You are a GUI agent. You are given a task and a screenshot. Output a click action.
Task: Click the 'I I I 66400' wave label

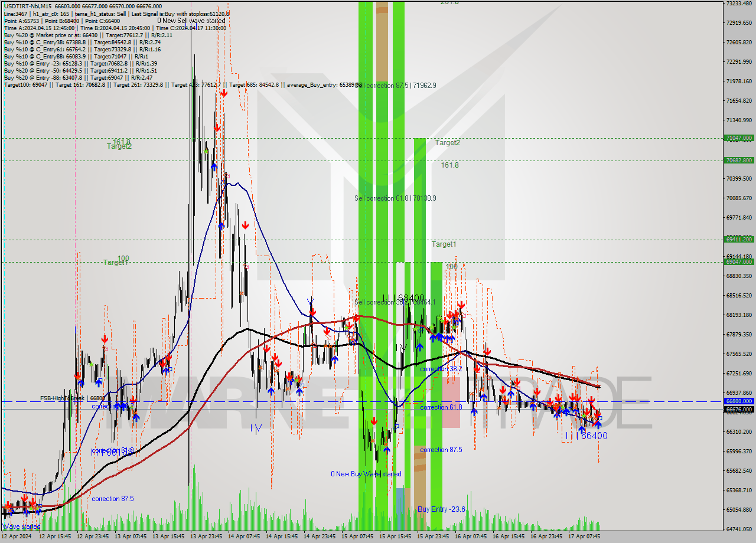585,436
